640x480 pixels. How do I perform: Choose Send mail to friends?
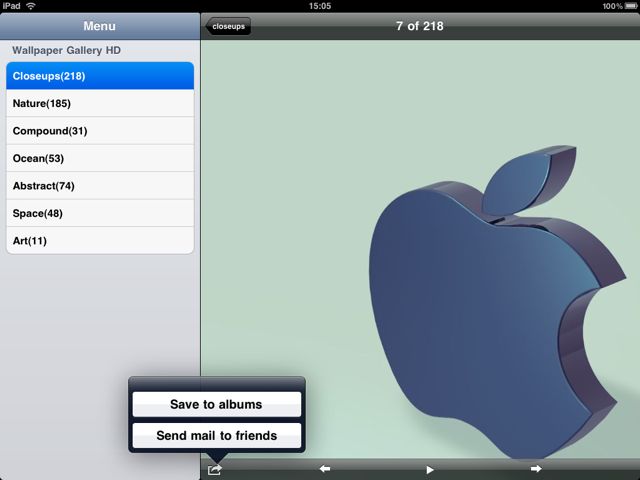tap(217, 436)
